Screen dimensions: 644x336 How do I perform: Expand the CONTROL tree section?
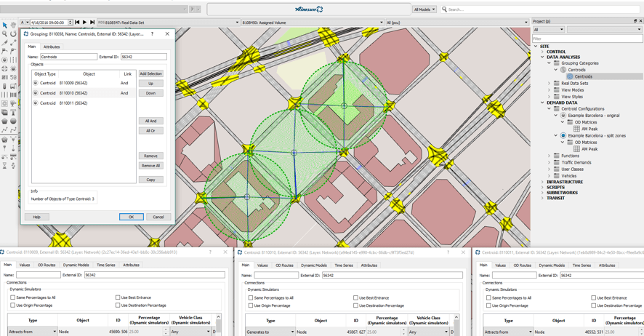pyautogui.click(x=542, y=52)
